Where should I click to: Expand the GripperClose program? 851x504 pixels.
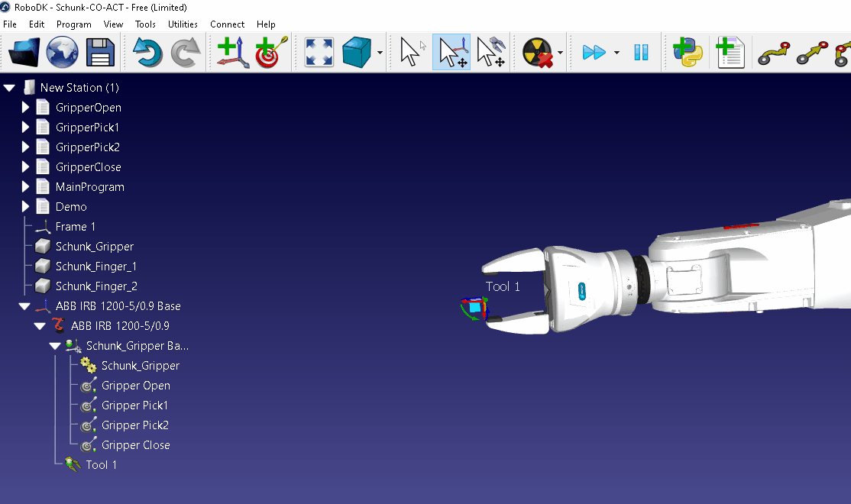coord(25,167)
